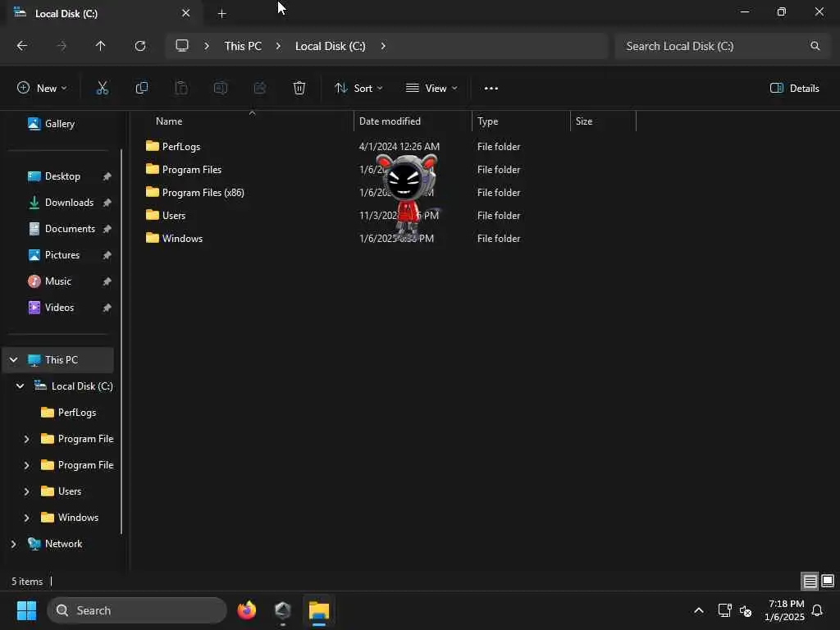This screenshot has width=840, height=630.
Task: Cut selected item with scissors icon
Action: pos(102,89)
